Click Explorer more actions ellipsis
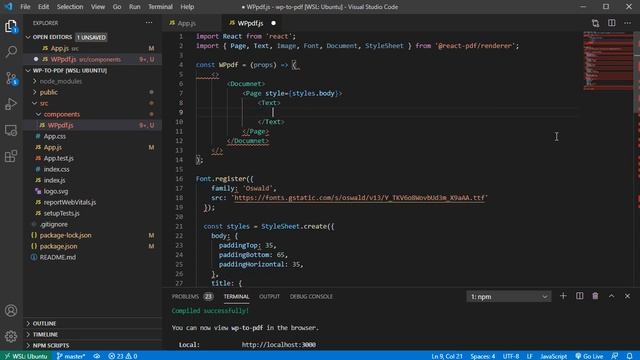Screen dimensions: 640x360 point(149,23)
